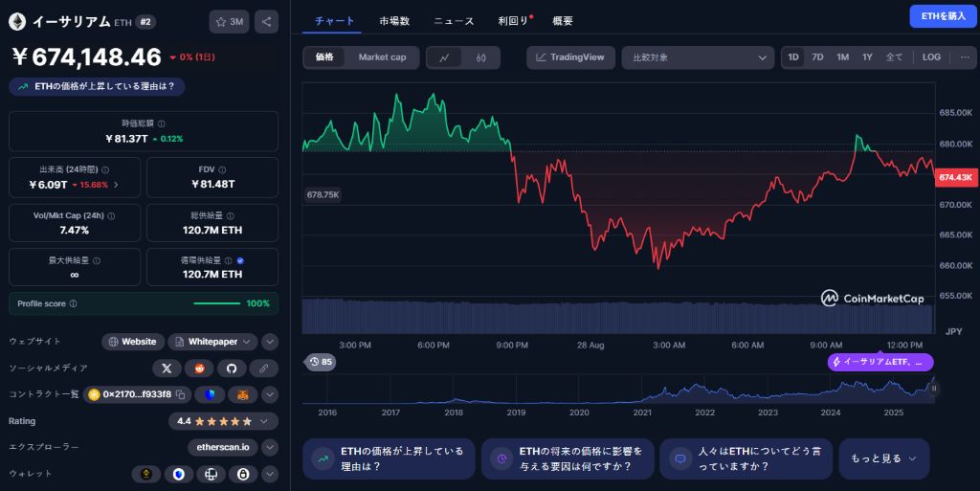This screenshot has height=491, width=980.
Task: Click the MetaMask fox icon
Action: tap(242, 394)
